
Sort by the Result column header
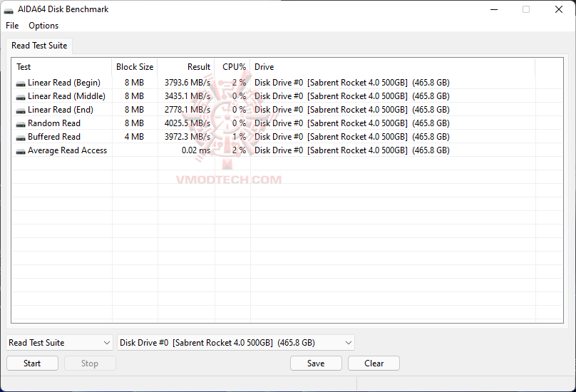[x=186, y=67]
